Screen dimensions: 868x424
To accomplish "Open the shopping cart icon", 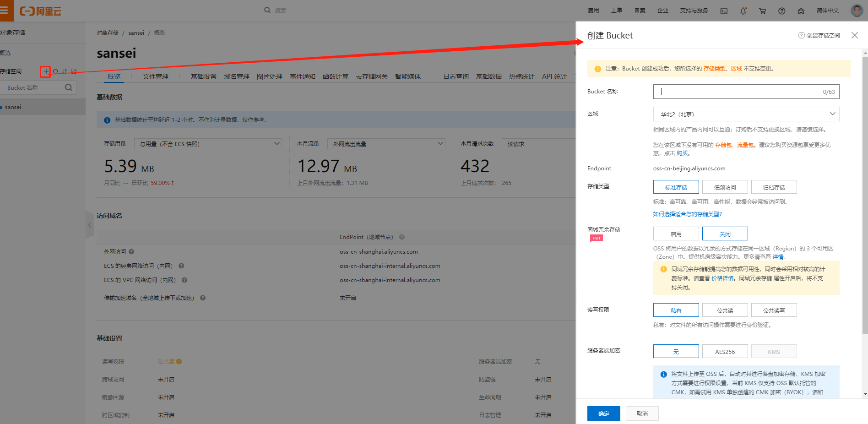I will (x=762, y=11).
